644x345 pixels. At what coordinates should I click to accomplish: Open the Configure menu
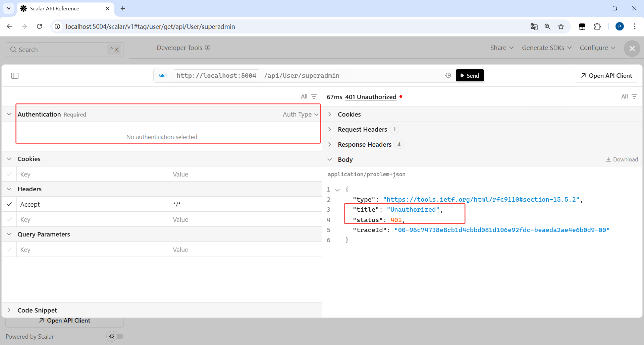point(597,48)
